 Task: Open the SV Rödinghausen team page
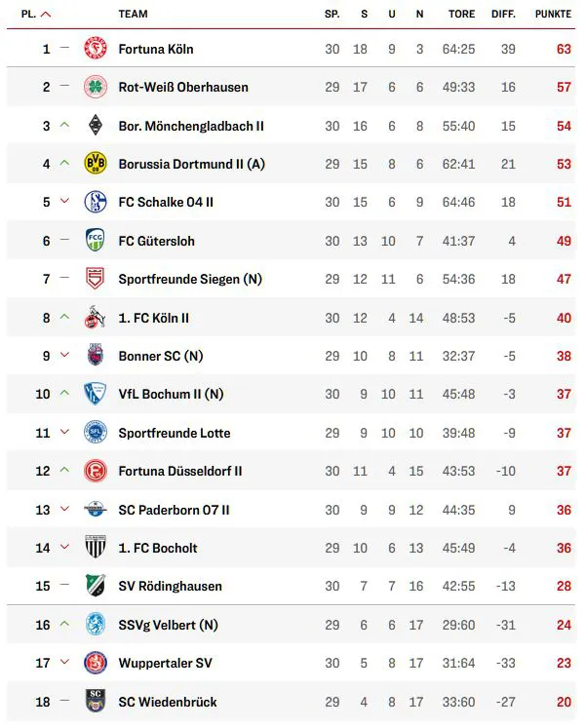[x=170, y=587]
